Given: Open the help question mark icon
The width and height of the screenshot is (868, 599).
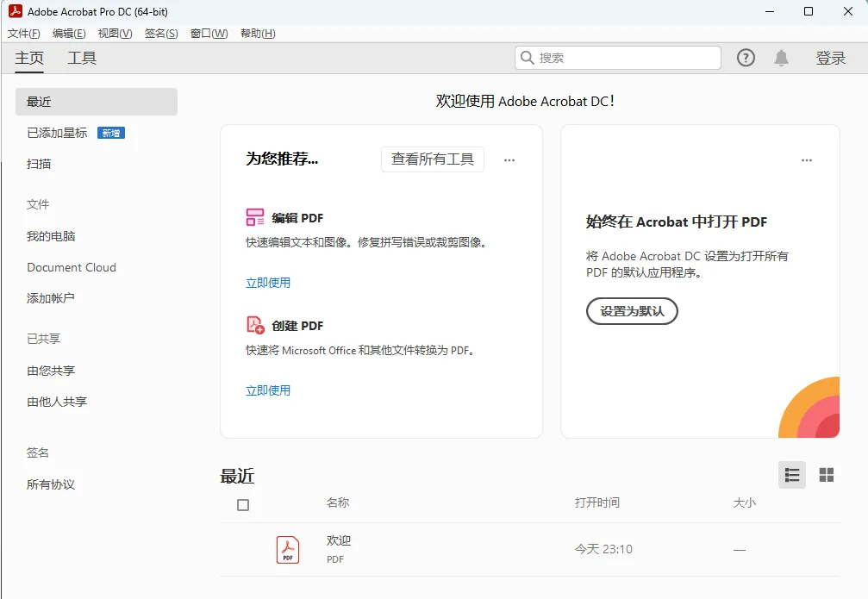Looking at the screenshot, I should point(746,58).
